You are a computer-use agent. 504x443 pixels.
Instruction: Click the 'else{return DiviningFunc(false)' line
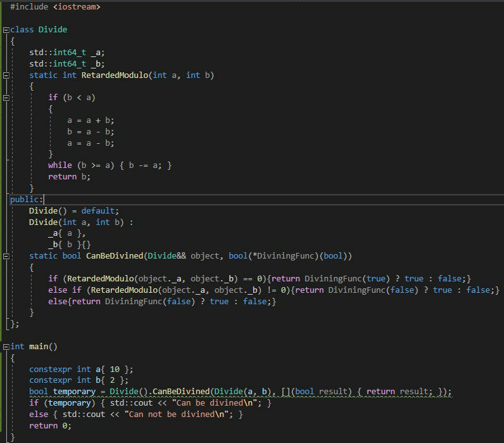pos(162,302)
